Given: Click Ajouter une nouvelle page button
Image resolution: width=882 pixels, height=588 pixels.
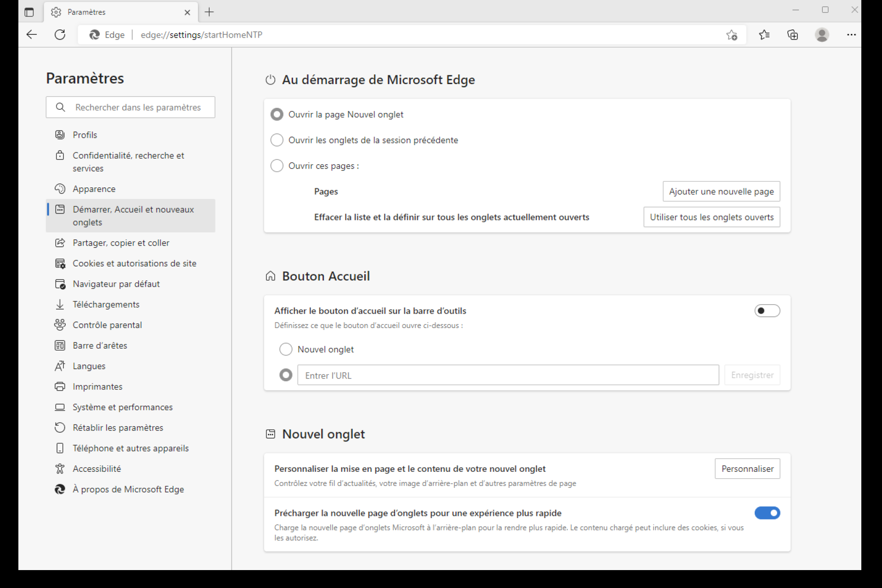Looking at the screenshot, I should pos(721,192).
